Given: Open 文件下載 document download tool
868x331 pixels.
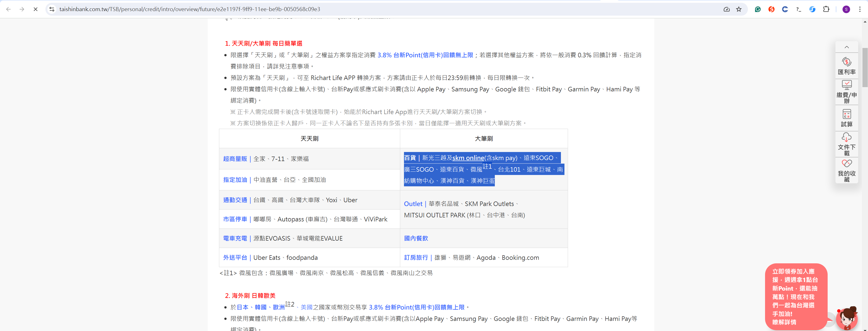Looking at the screenshot, I should [x=847, y=144].
